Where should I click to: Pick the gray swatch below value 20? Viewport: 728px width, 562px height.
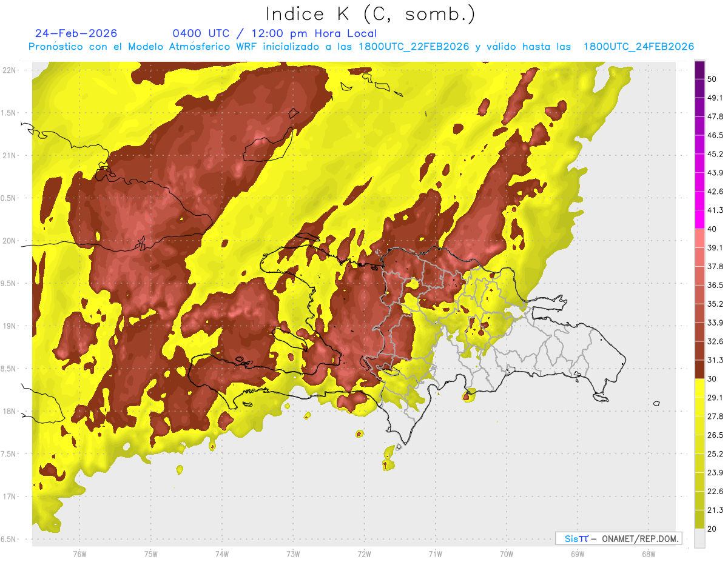tap(699, 538)
